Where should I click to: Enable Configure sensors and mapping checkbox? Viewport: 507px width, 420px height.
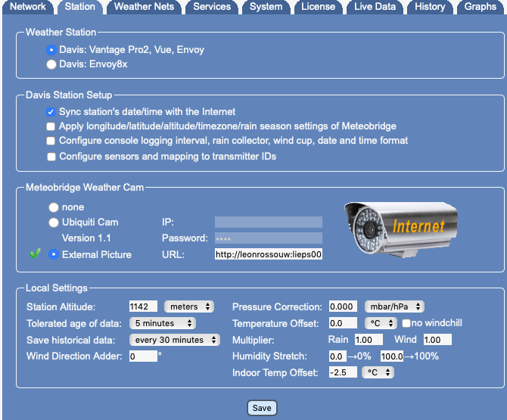pyautogui.click(x=51, y=157)
